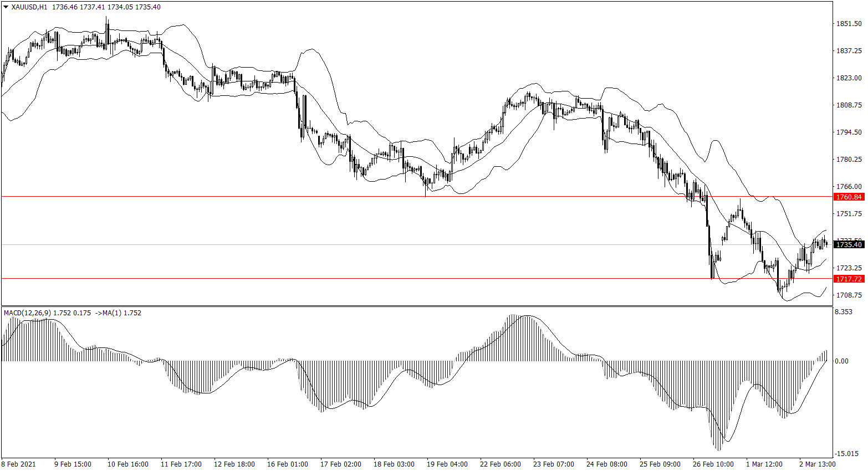Click the 8.353 MACD scale value
The height and width of the screenshot is (471, 868).
pyautogui.click(x=844, y=312)
